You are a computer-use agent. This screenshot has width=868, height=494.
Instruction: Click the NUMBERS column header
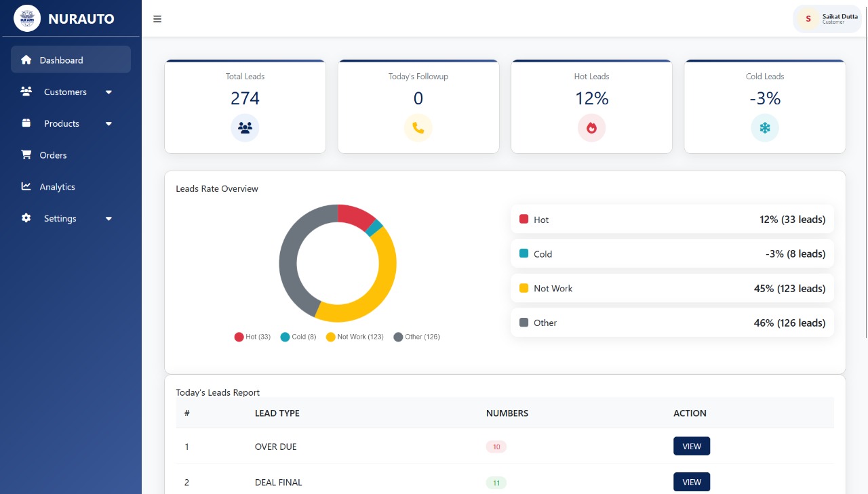point(507,413)
